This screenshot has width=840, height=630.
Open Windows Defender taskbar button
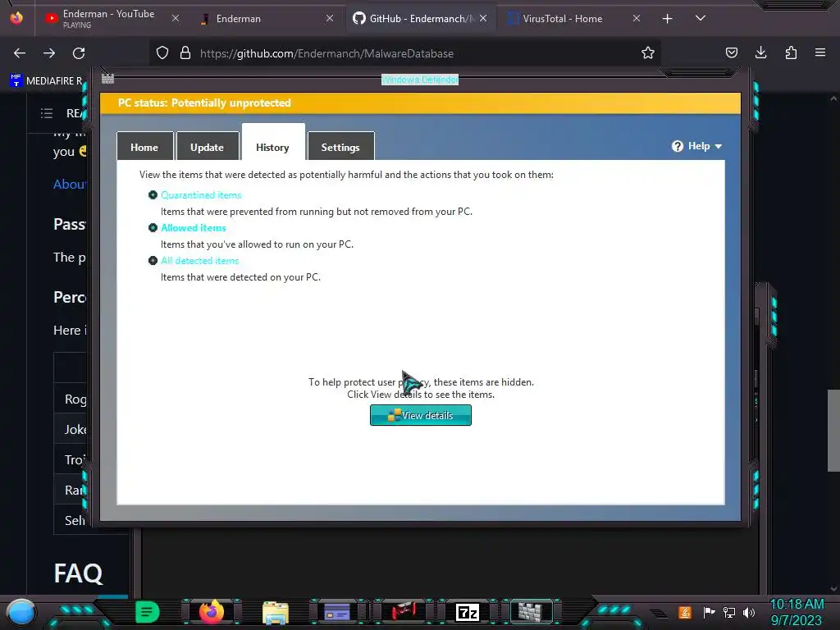click(531, 612)
